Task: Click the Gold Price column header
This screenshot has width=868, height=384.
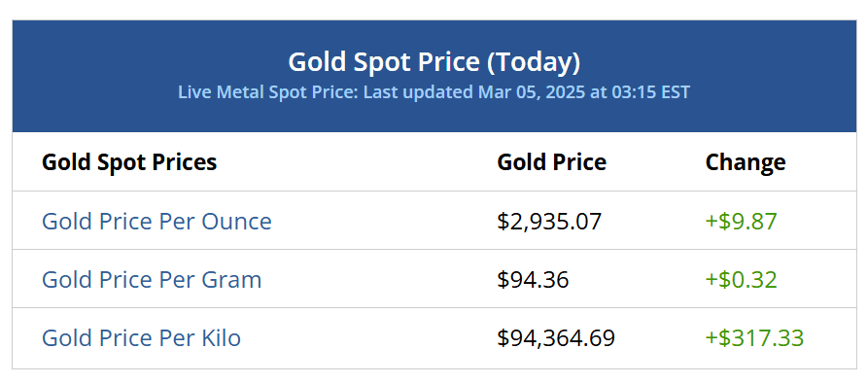Action: tap(552, 162)
